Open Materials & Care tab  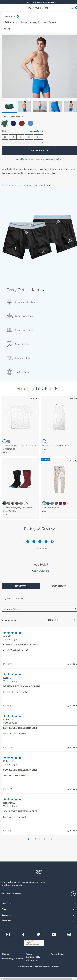pyautogui.click(x=45, y=185)
